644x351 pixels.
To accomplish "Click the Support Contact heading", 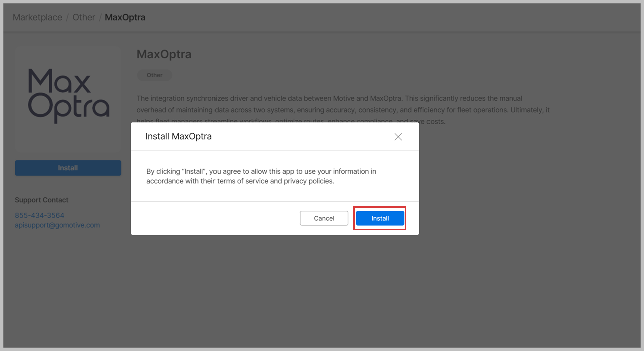I will coord(41,200).
